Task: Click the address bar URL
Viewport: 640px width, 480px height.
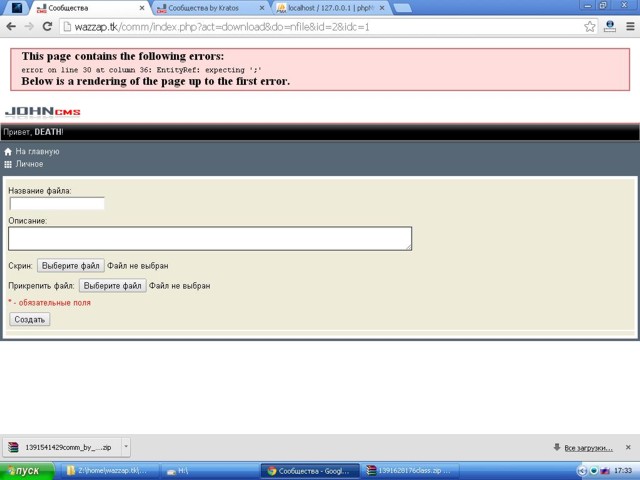Action: 222,27
